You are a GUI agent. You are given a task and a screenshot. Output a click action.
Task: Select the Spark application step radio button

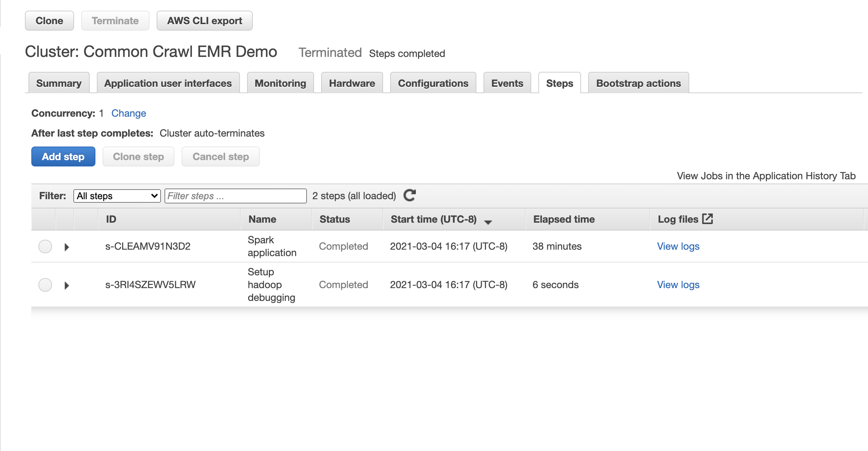click(x=45, y=246)
